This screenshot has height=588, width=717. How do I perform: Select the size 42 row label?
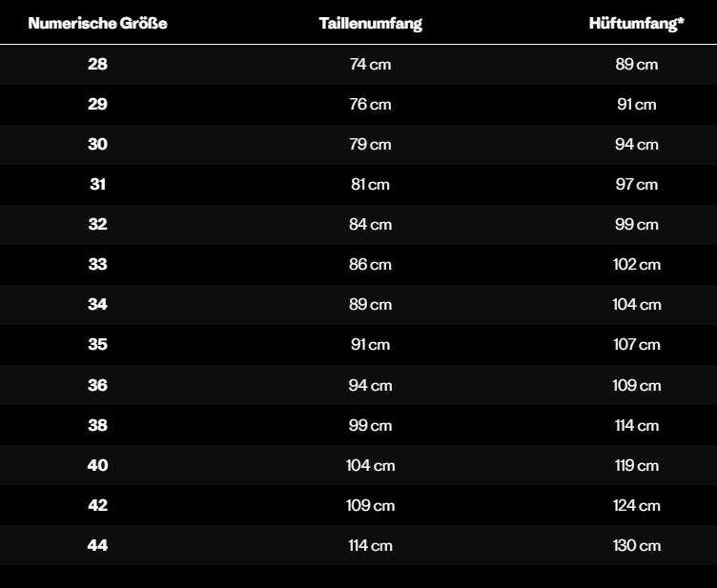coord(98,506)
